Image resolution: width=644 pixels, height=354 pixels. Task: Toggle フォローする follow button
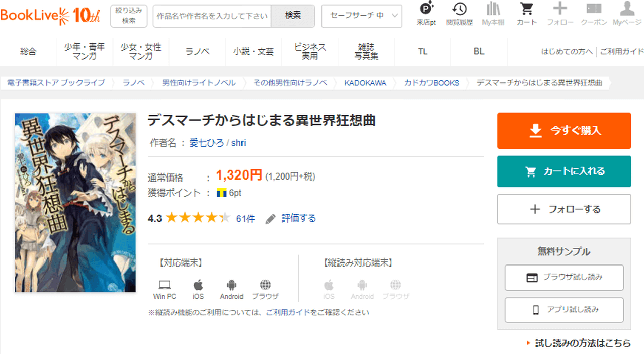(564, 209)
